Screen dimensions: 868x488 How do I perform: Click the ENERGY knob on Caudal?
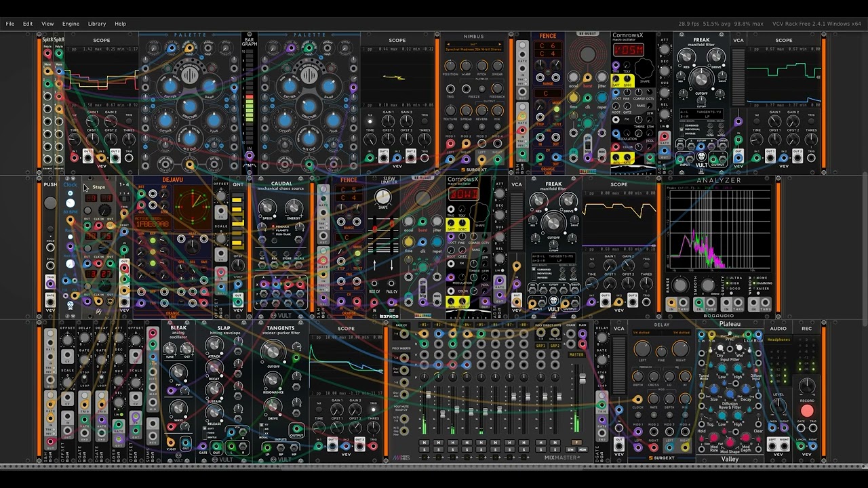point(294,207)
